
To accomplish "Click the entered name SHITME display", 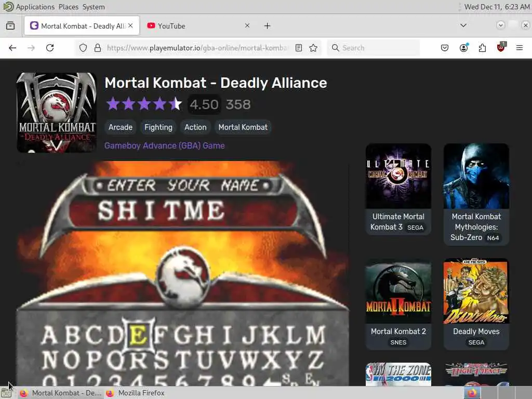I will [161, 210].
